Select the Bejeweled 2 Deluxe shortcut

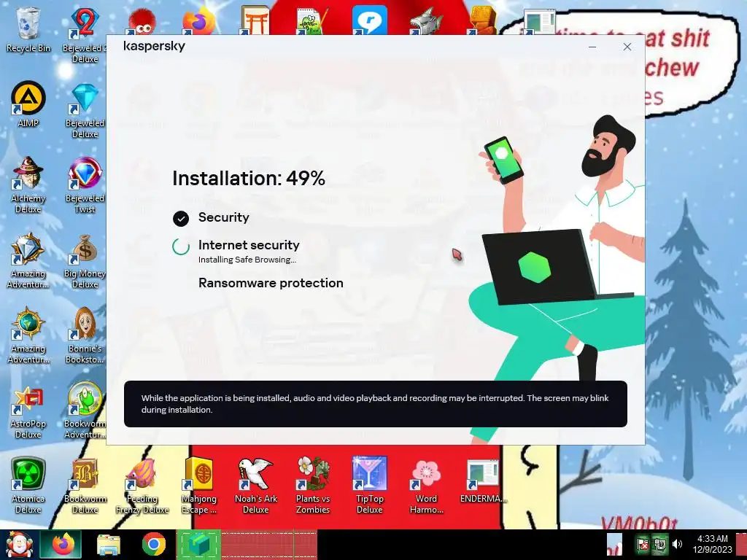pos(85,36)
